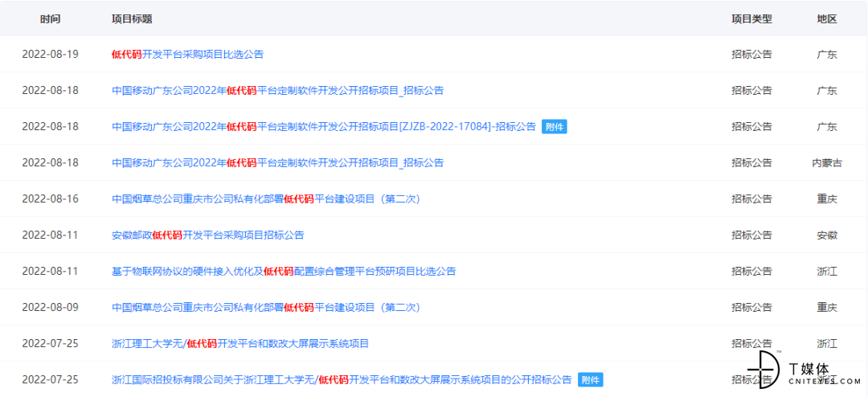
Task: Click the 时间 column header
Action: (x=51, y=18)
